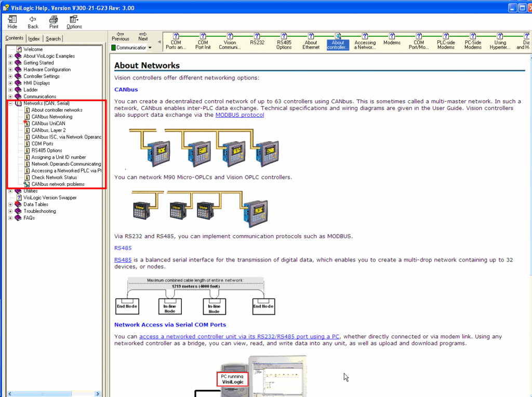Jump to CANbus section heading
The height and width of the screenshot is (397, 532).
[126, 89]
